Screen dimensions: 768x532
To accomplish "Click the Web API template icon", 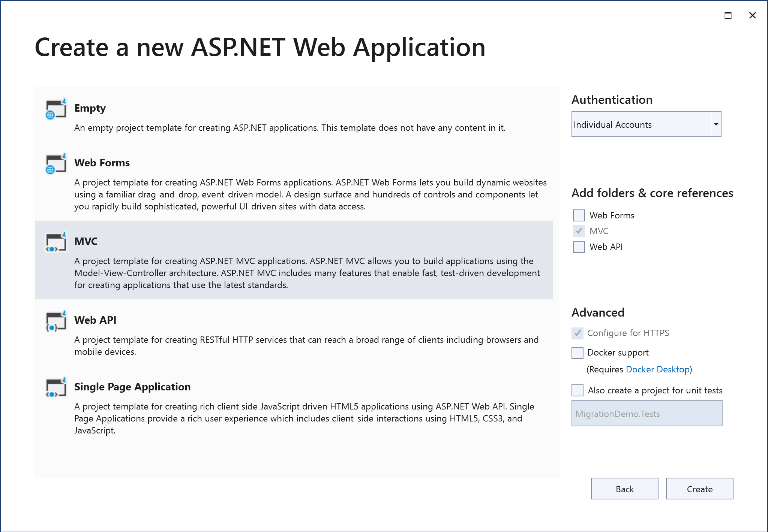I will (x=56, y=321).
